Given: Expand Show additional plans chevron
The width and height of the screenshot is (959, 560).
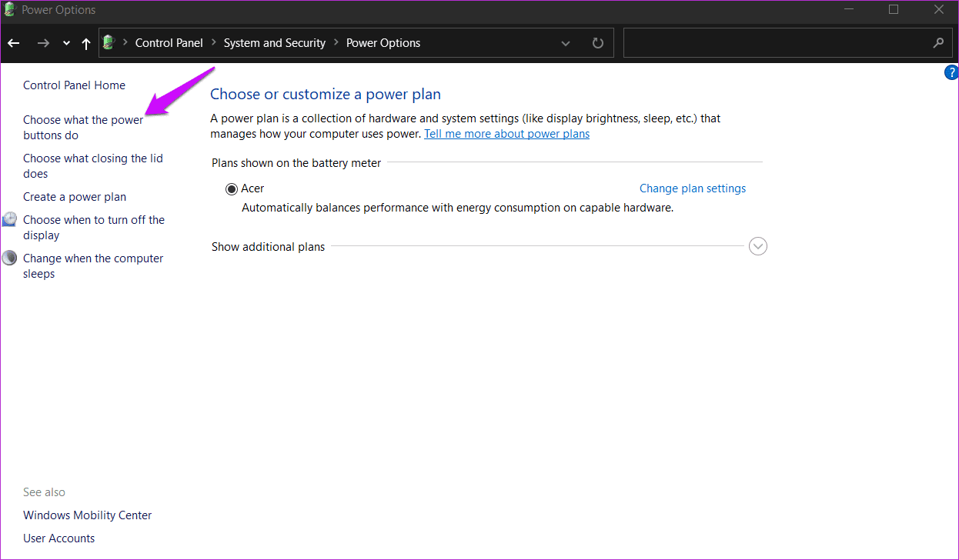Looking at the screenshot, I should coord(758,247).
